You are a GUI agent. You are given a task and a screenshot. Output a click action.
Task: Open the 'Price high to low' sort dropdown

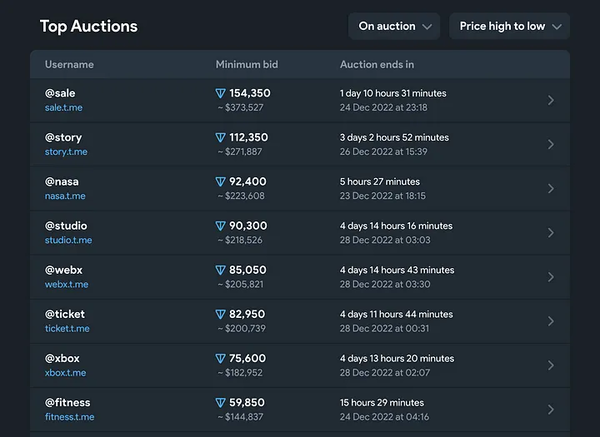pyautogui.click(x=509, y=26)
